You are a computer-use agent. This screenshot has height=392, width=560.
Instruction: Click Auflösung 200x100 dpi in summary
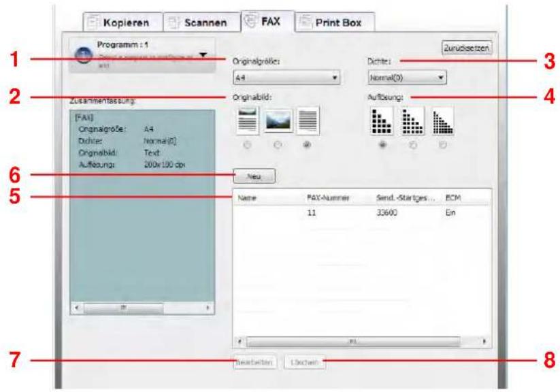tap(131, 165)
